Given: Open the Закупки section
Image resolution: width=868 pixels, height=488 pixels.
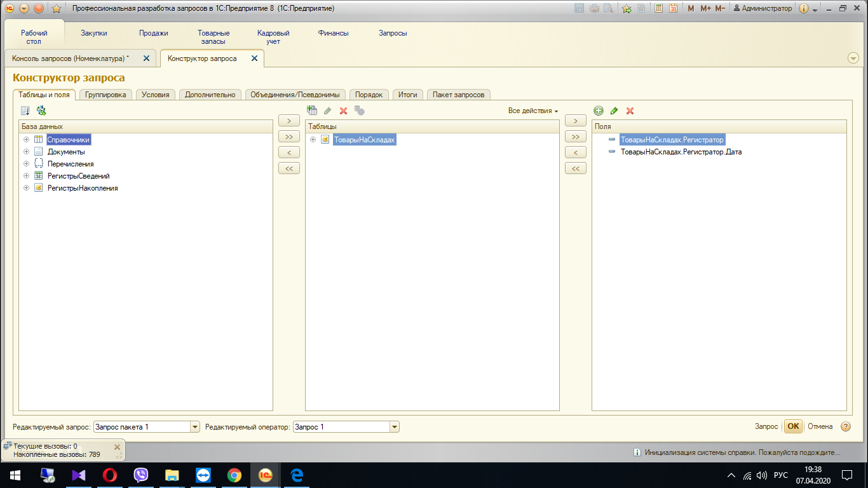Looking at the screenshot, I should 94,33.
